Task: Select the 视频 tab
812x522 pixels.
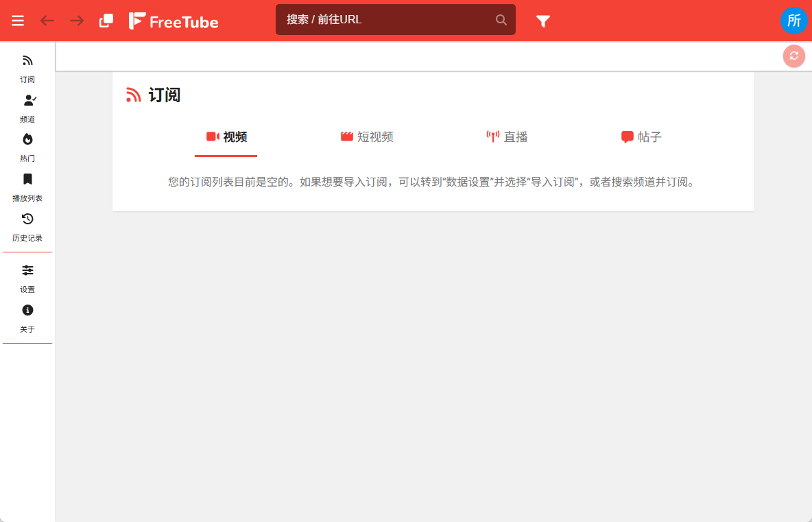Action: (226, 137)
